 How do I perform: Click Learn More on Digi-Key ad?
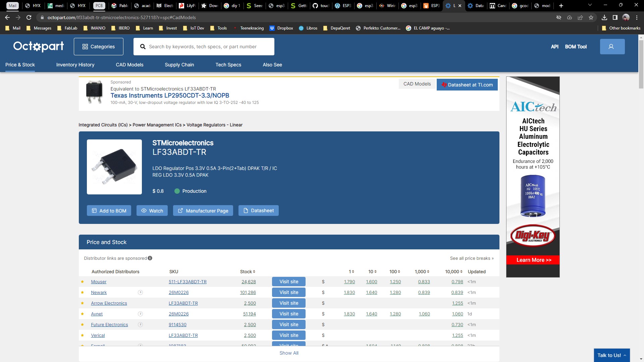point(533,260)
